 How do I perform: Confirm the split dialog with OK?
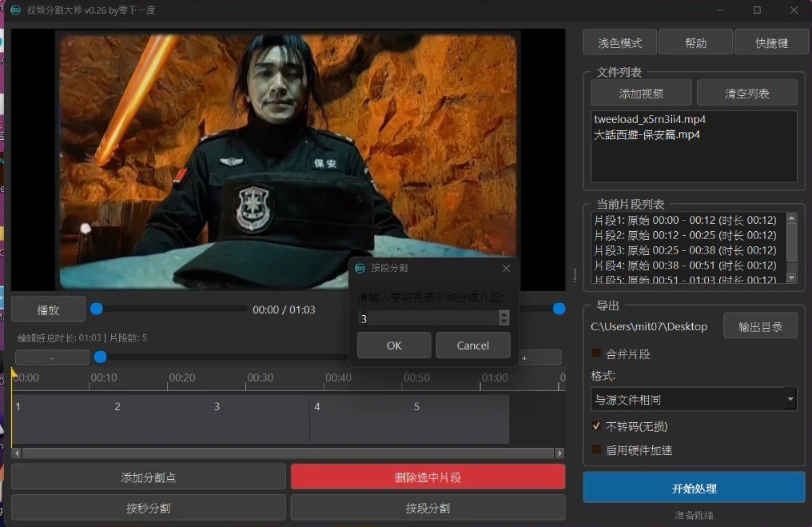click(x=394, y=345)
